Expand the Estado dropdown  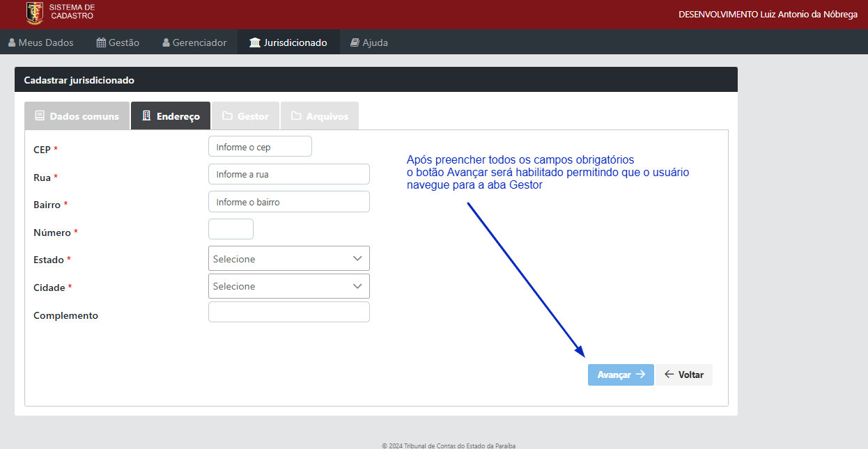[289, 258]
